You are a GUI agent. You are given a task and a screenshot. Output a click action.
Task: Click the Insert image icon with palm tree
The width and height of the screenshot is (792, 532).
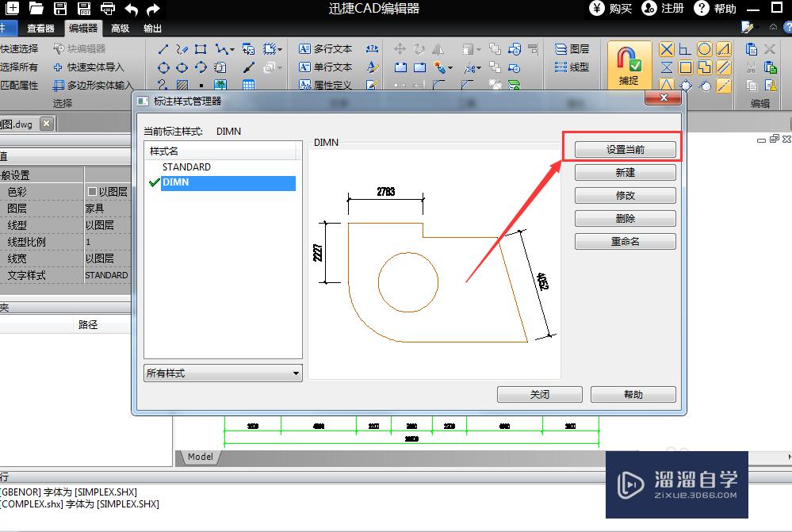tap(220, 85)
